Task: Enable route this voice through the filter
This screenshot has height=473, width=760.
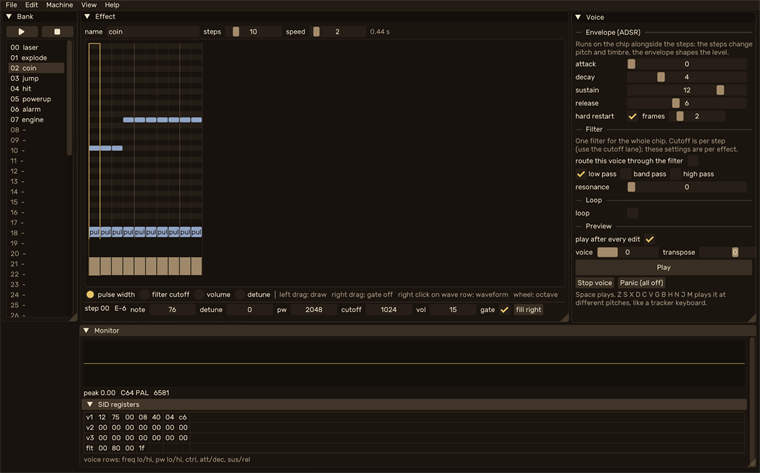Action: click(x=693, y=161)
